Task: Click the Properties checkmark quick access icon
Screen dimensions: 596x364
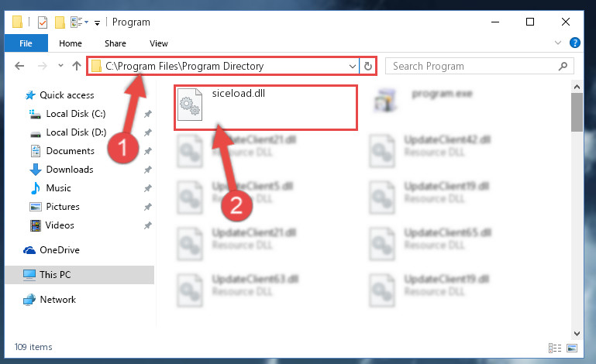Action: [x=43, y=22]
